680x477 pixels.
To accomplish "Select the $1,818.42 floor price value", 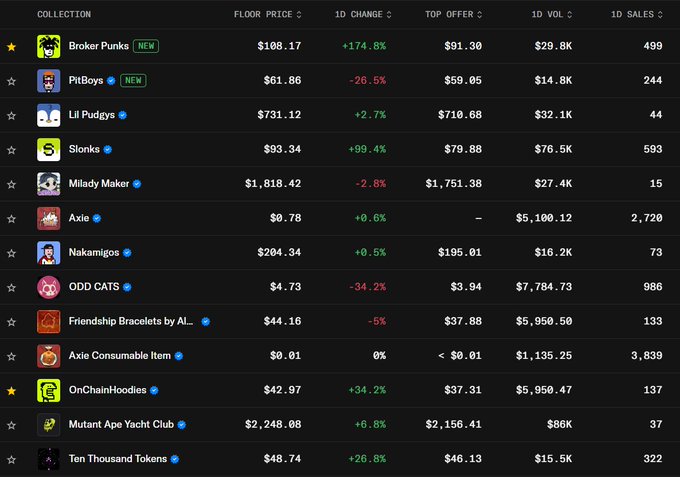I will [x=273, y=184].
